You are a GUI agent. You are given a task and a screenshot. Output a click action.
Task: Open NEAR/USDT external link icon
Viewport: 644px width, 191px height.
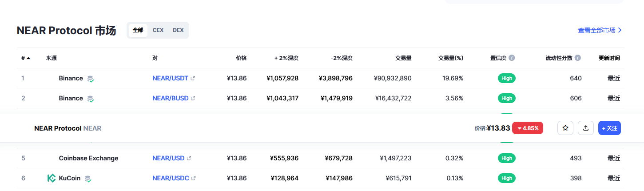193,78
